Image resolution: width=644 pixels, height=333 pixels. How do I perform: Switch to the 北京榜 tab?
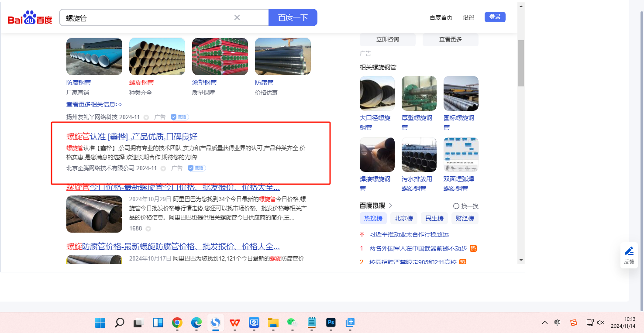pos(404,218)
